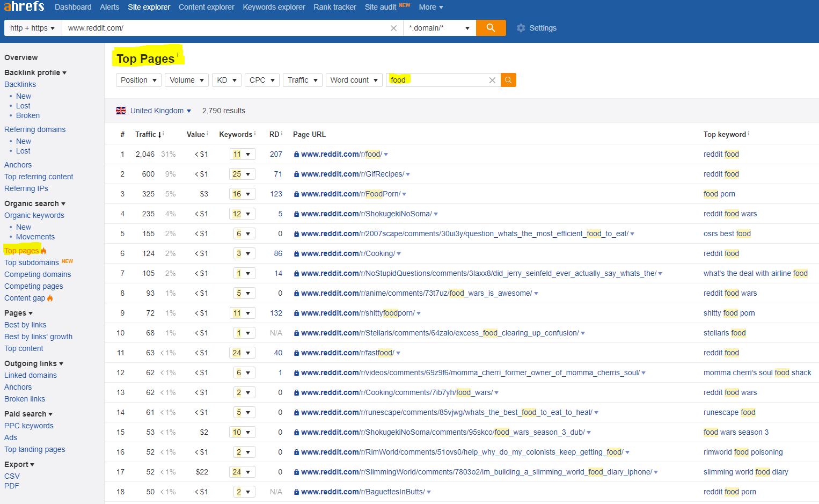Click the lock icon beside r/food/ URL
This screenshot has height=504, width=819.
click(296, 155)
